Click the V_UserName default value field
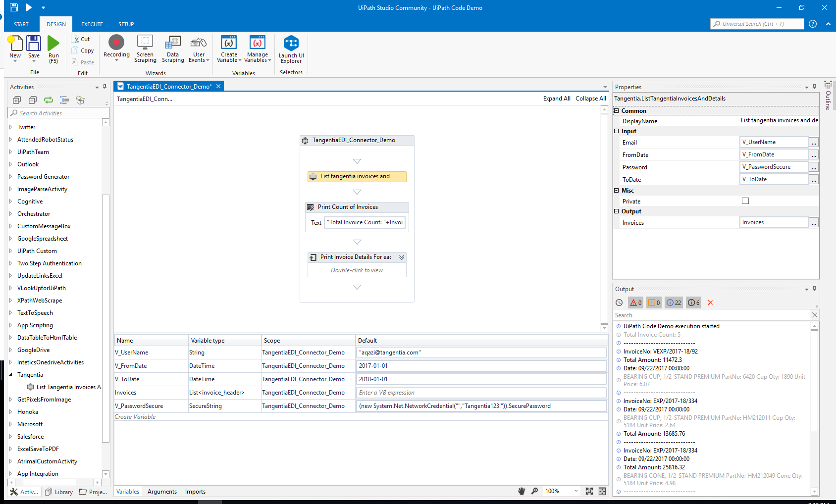This screenshot has height=504, width=836. pos(481,353)
